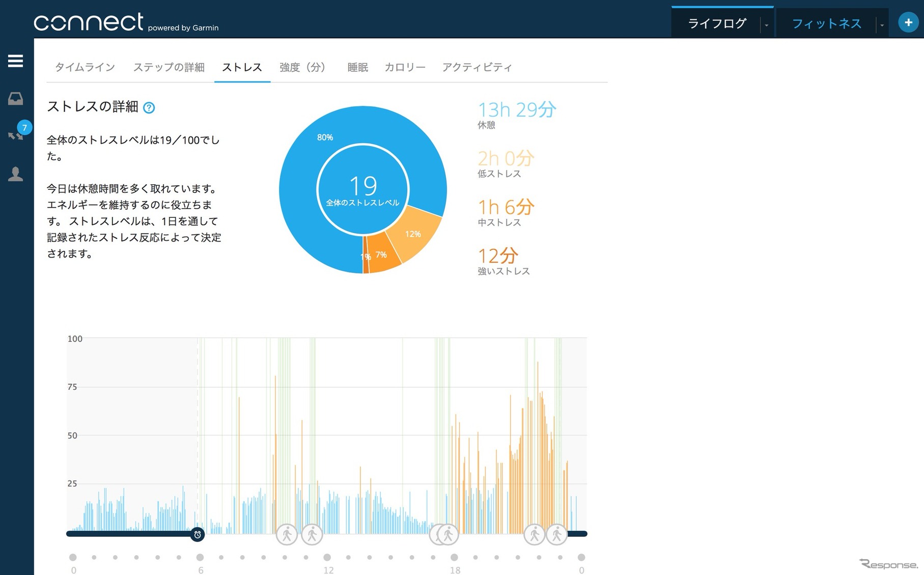Switch to the カロリー tab
This screenshot has height=575, width=924.
(405, 67)
